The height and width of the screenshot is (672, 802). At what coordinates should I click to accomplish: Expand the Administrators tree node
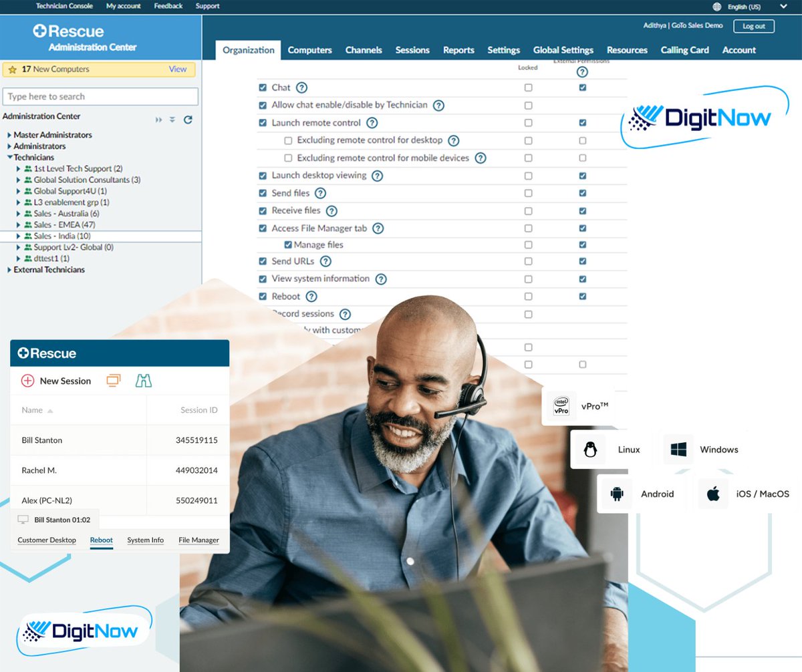click(x=9, y=146)
